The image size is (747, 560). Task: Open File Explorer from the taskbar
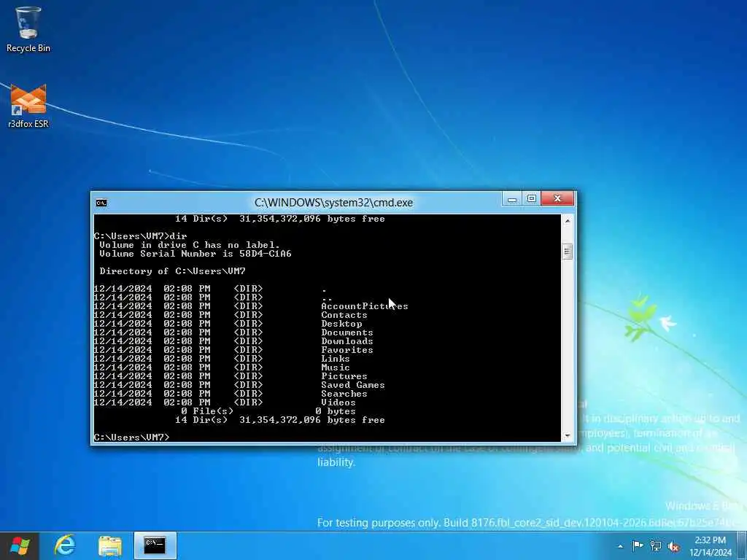point(110,545)
